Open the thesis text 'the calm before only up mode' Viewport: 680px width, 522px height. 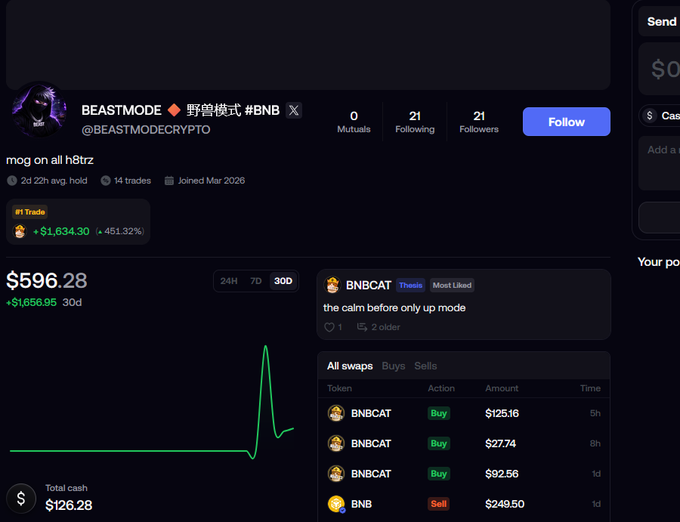click(x=394, y=308)
